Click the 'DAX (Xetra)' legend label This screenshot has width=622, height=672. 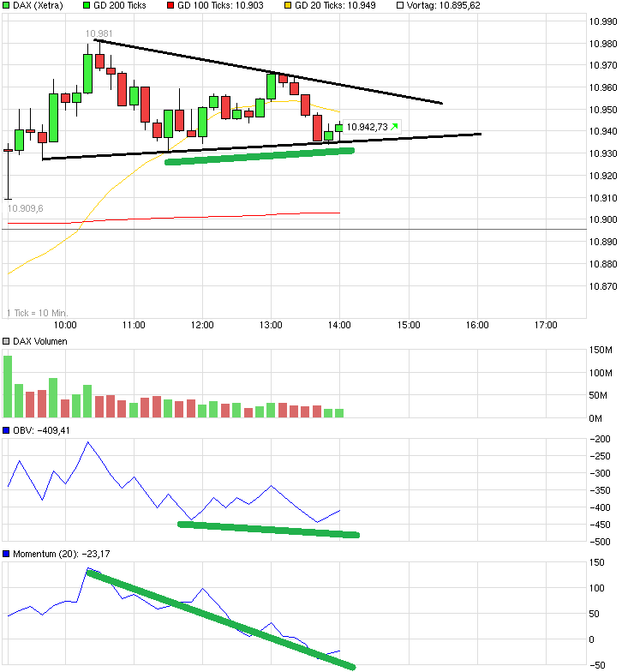point(38,5)
